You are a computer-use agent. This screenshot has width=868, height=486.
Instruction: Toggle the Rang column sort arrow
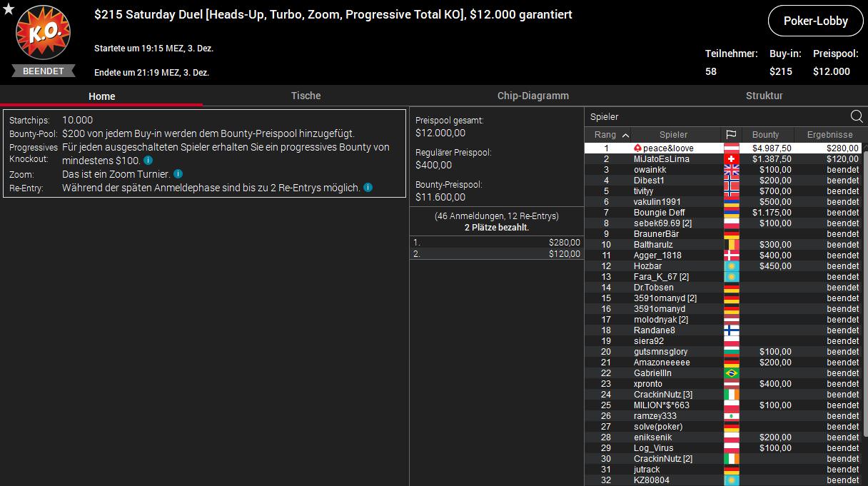[625, 135]
